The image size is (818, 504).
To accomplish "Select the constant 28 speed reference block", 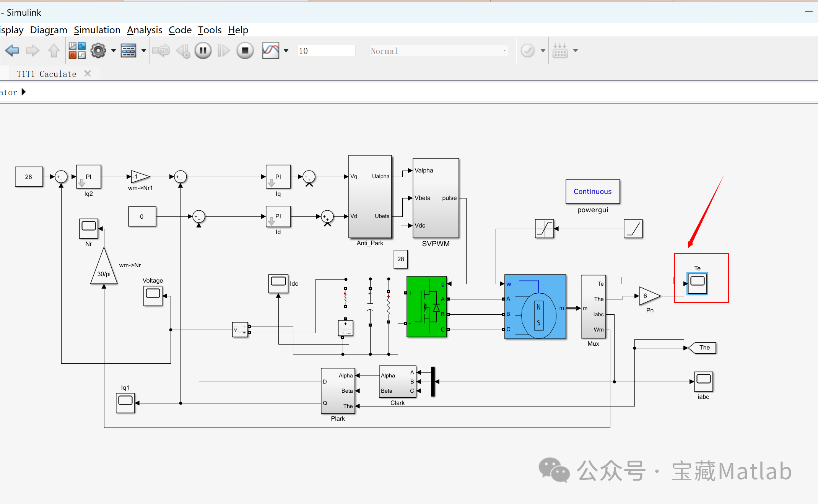I will [x=29, y=177].
